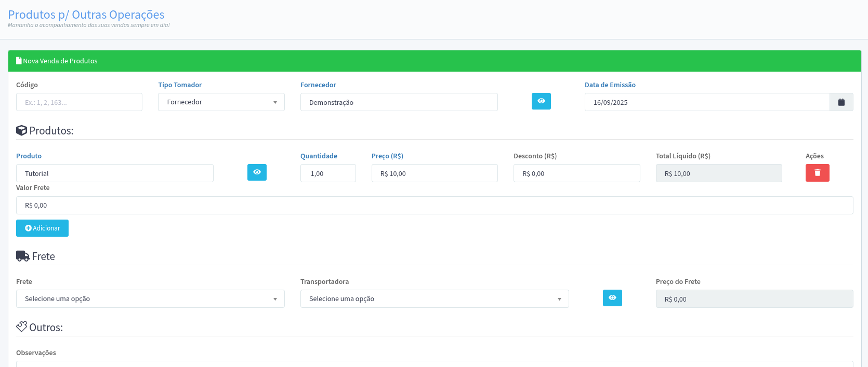The image size is (868, 367).
Task: Click the Total Líquido (R$) field
Action: 718,173
